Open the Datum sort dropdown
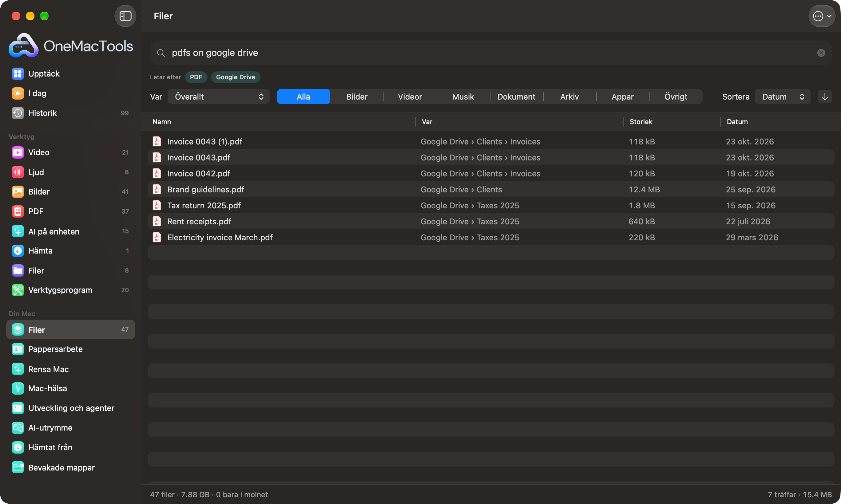This screenshot has height=504, width=861. tap(782, 96)
